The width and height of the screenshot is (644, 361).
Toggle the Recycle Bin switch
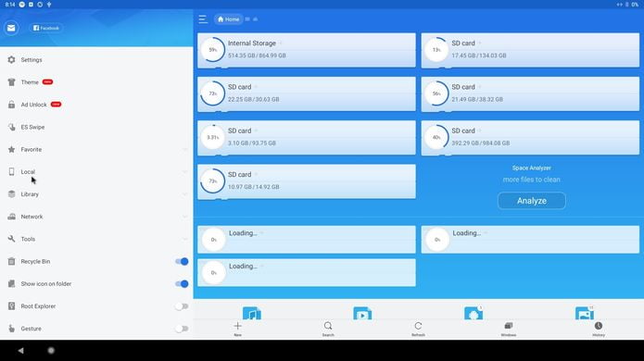pyautogui.click(x=182, y=261)
